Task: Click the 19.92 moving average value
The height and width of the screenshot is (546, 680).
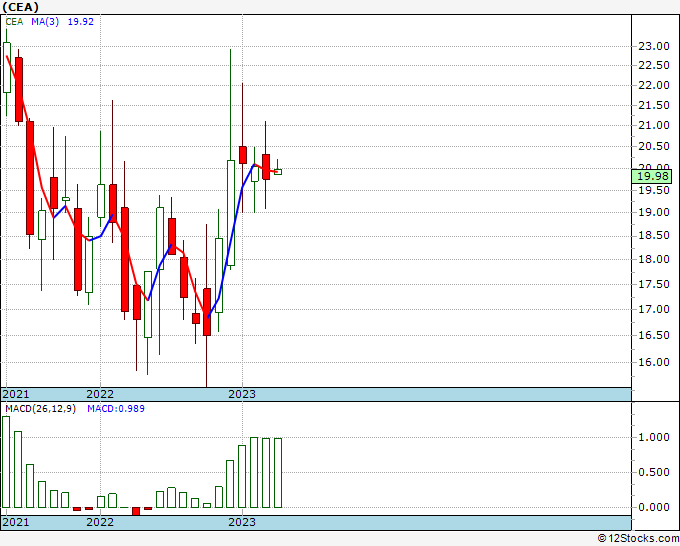Action: point(81,22)
